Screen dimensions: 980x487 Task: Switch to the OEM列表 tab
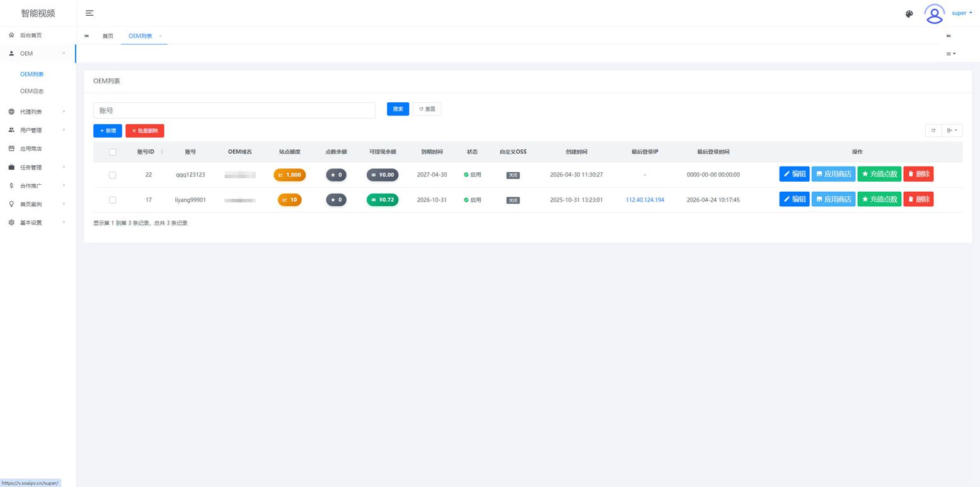(140, 36)
